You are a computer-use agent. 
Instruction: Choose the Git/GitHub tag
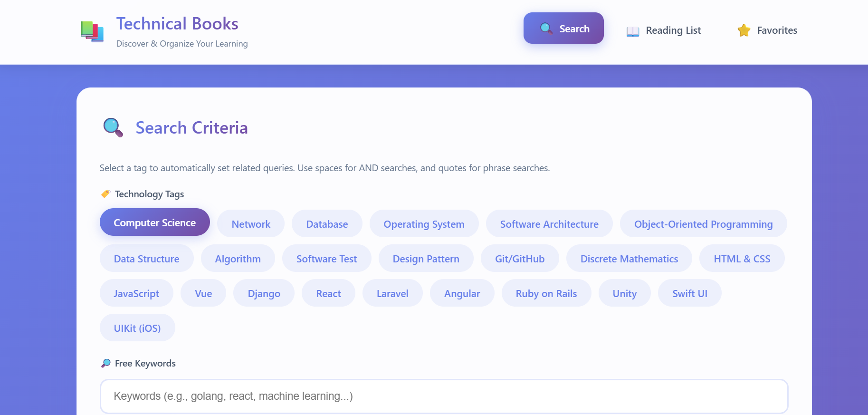[520, 258]
